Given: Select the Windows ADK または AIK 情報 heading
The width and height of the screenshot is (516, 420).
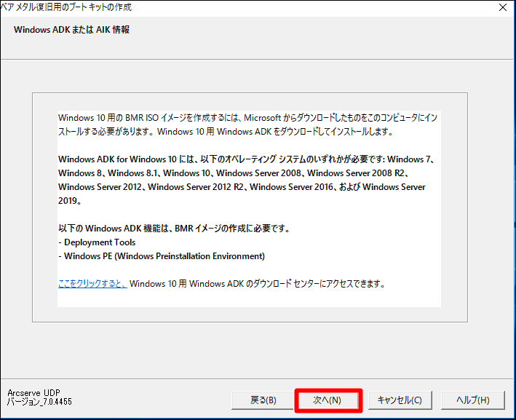Looking at the screenshot, I should [x=72, y=30].
